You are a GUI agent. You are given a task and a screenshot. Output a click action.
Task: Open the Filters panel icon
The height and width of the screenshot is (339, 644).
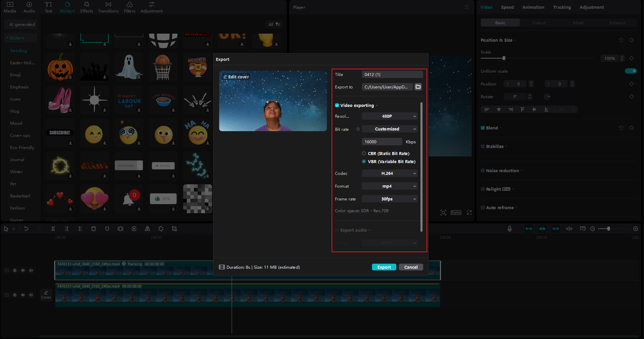[x=129, y=7]
